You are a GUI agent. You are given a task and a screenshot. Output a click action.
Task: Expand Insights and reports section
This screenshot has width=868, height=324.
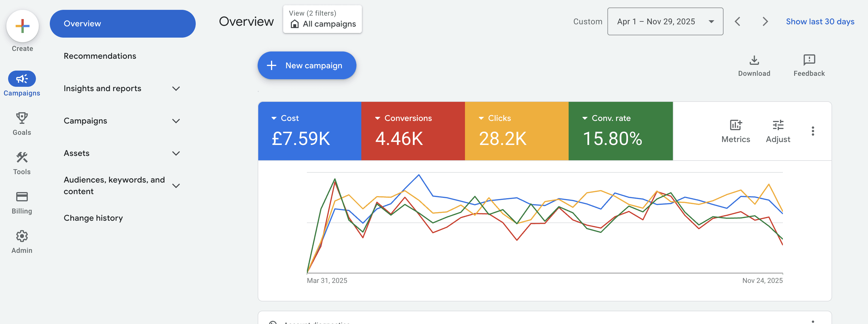(x=175, y=89)
